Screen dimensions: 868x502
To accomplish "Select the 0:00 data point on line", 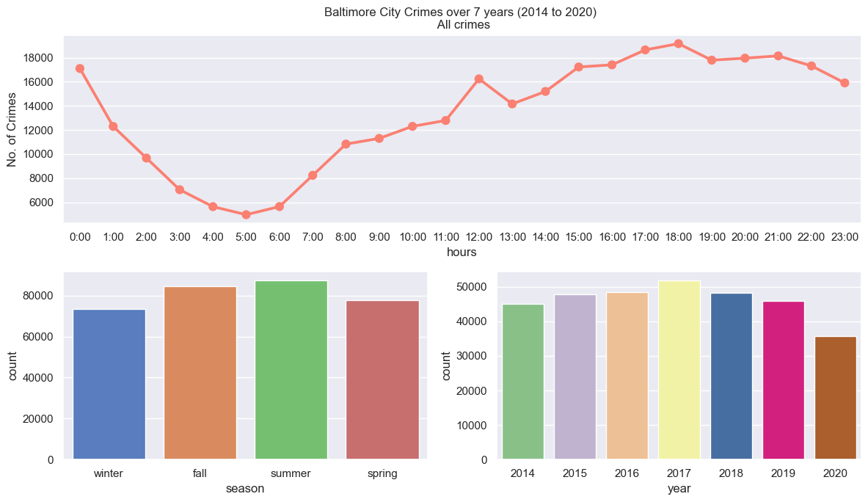I will click(x=80, y=69).
